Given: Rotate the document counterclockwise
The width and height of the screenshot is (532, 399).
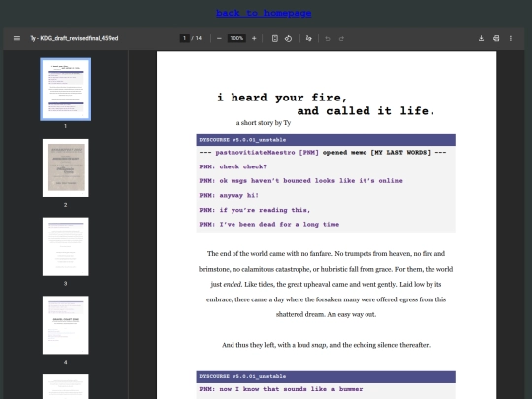Looking at the screenshot, I should 288,39.
